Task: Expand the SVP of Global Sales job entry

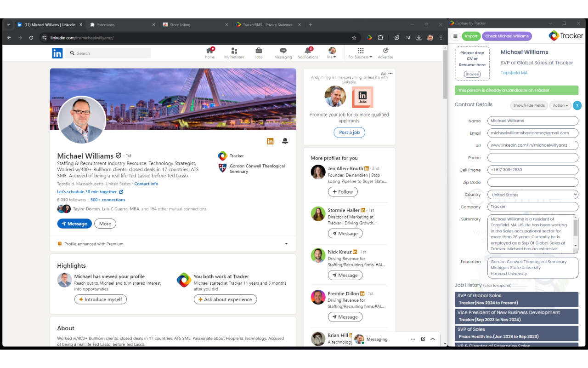Action: point(516,299)
